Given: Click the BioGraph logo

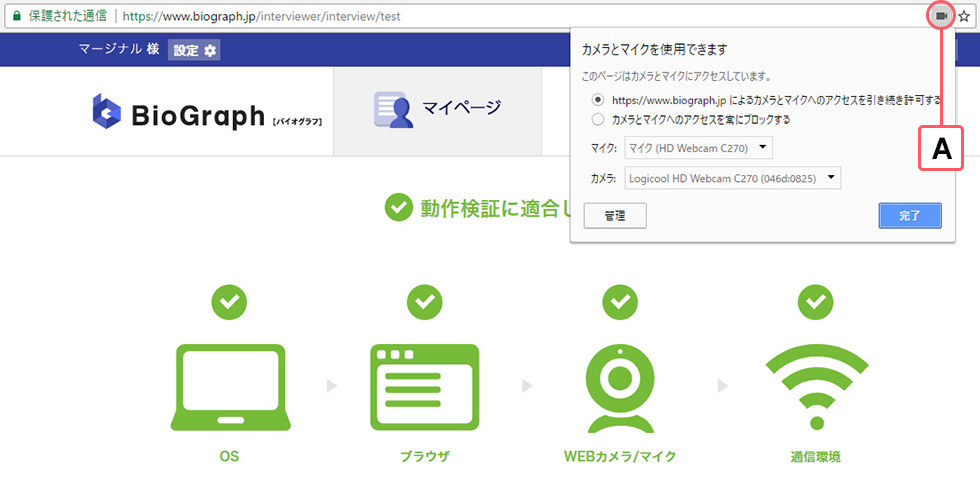Looking at the screenshot, I should (207, 112).
